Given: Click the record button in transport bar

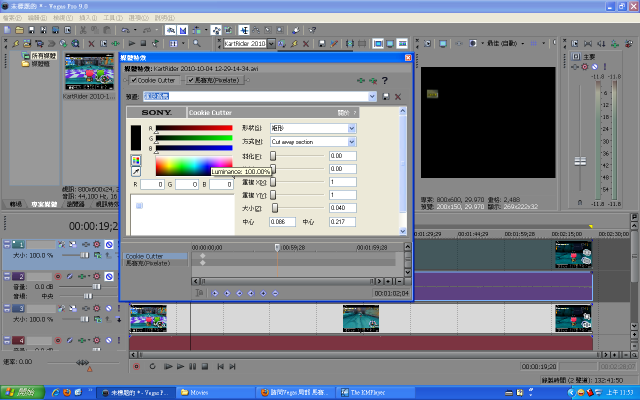Looking at the screenshot, I should [x=136, y=367].
